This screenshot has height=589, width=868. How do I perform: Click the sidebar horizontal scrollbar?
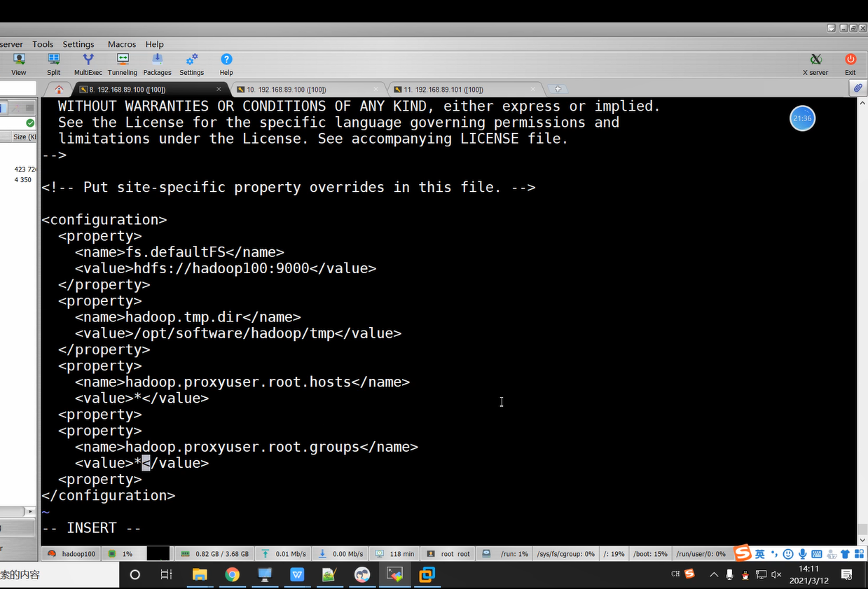click(18, 511)
